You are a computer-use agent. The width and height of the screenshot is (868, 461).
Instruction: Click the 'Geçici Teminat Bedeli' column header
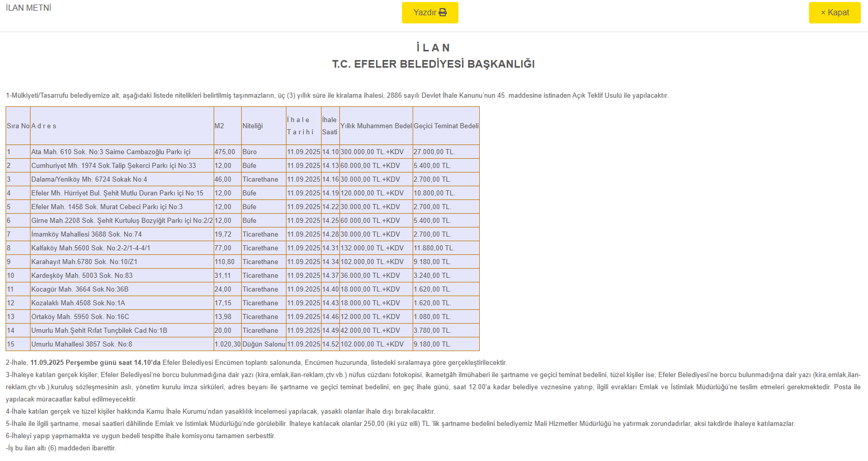point(446,126)
